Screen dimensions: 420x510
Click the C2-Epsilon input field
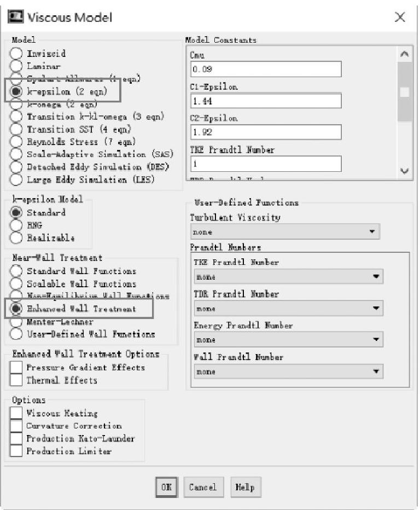[266, 132]
